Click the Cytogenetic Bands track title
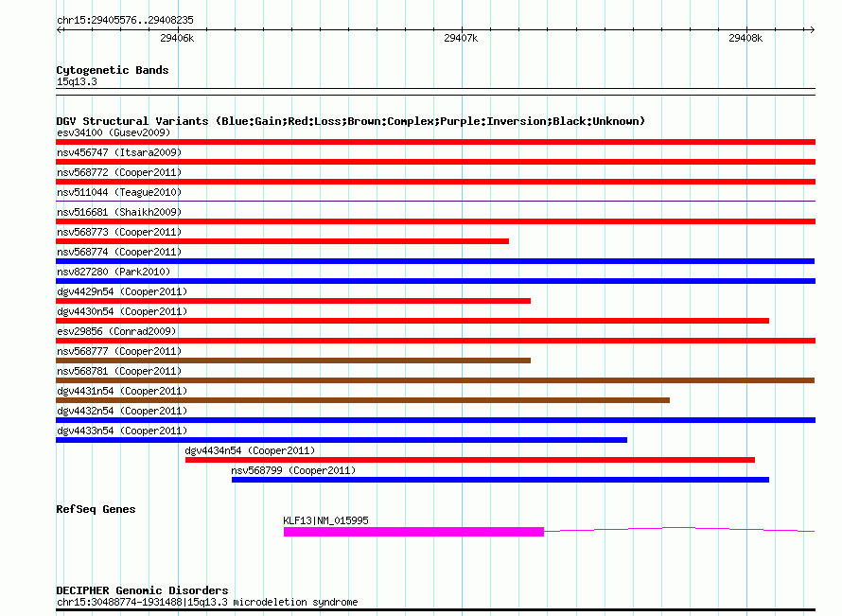 click(113, 70)
